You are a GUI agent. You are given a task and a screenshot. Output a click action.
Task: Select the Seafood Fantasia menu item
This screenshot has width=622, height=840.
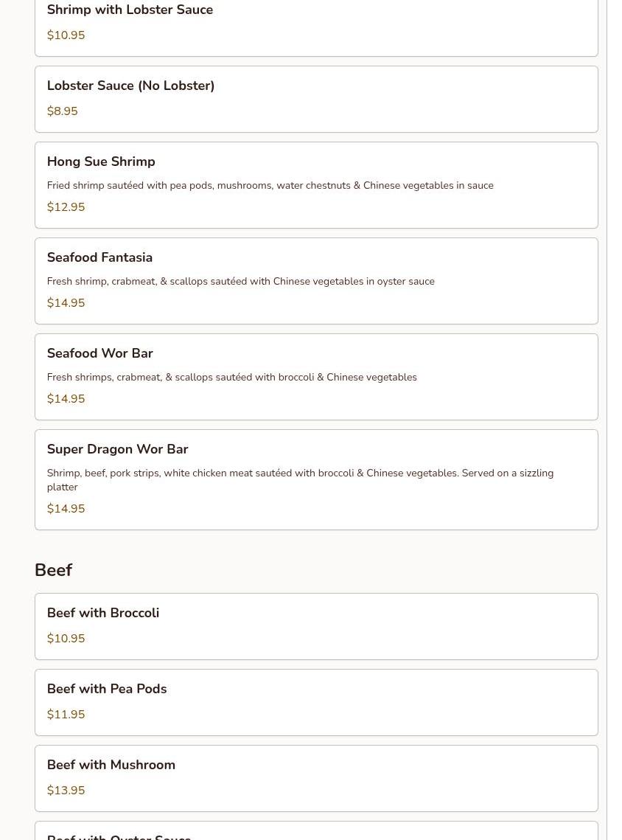tap(315, 280)
